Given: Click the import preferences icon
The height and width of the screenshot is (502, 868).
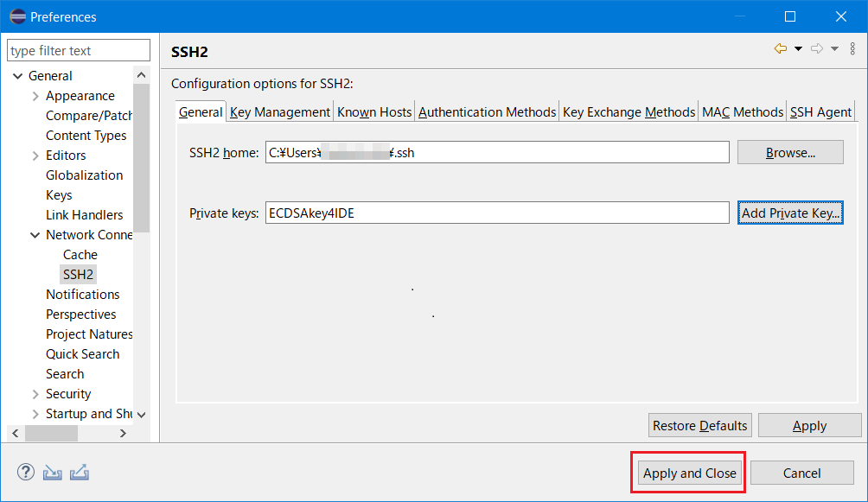Looking at the screenshot, I should pyautogui.click(x=52, y=472).
